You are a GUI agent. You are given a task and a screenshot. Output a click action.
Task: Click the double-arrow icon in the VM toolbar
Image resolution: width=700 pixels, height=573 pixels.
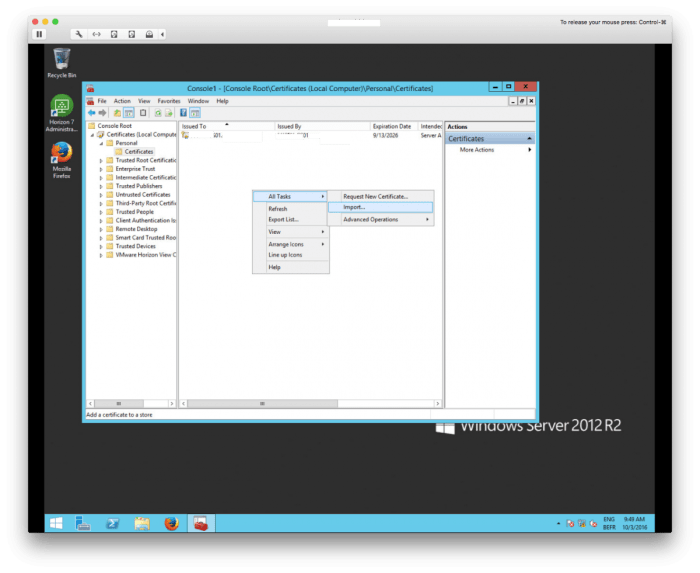pyautogui.click(x=96, y=34)
